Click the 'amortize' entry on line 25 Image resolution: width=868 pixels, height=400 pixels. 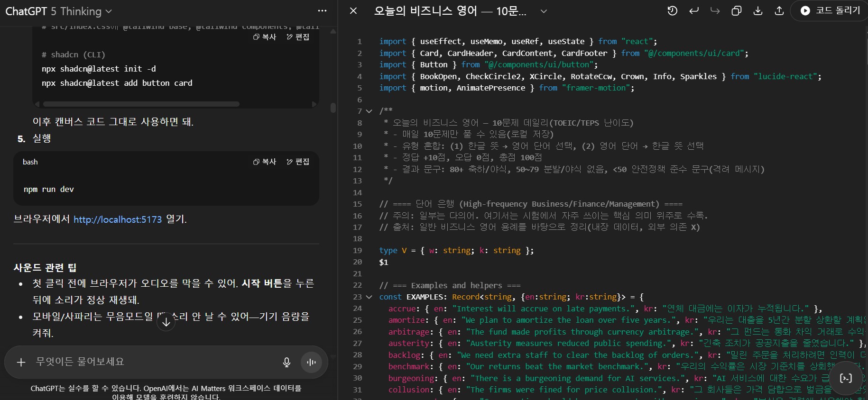click(406, 320)
